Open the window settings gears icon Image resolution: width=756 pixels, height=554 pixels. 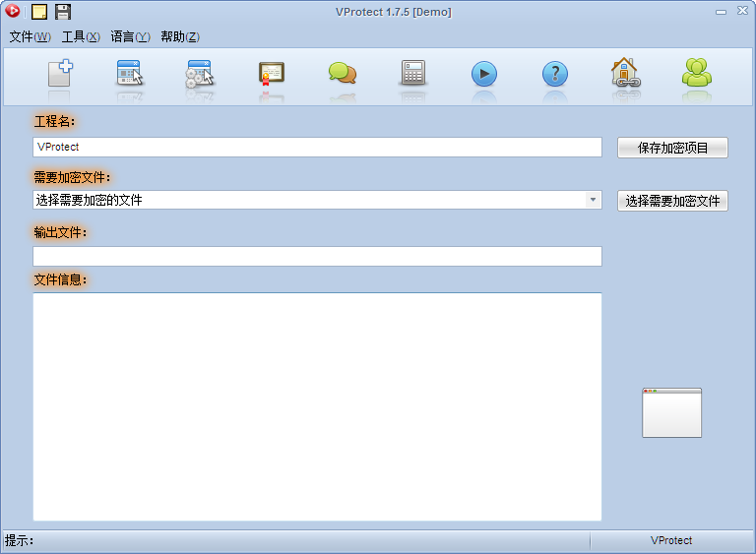point(200,74)
